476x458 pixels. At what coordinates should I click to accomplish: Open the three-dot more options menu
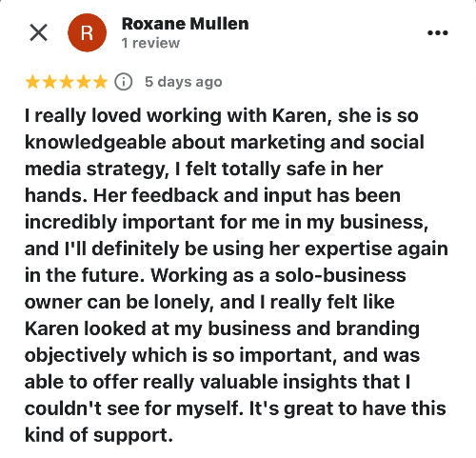[438, 32]
